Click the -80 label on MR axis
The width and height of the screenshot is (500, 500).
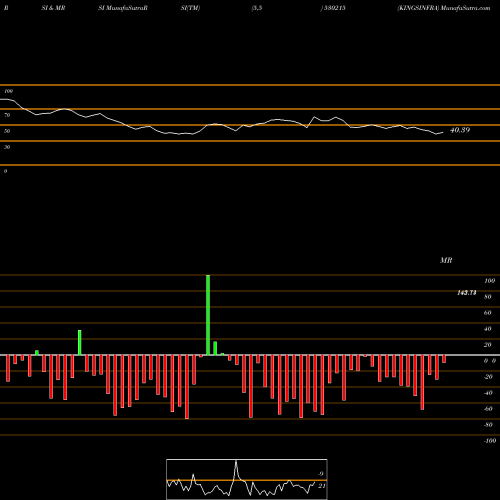pyautogui.click(x=488, y=425)
